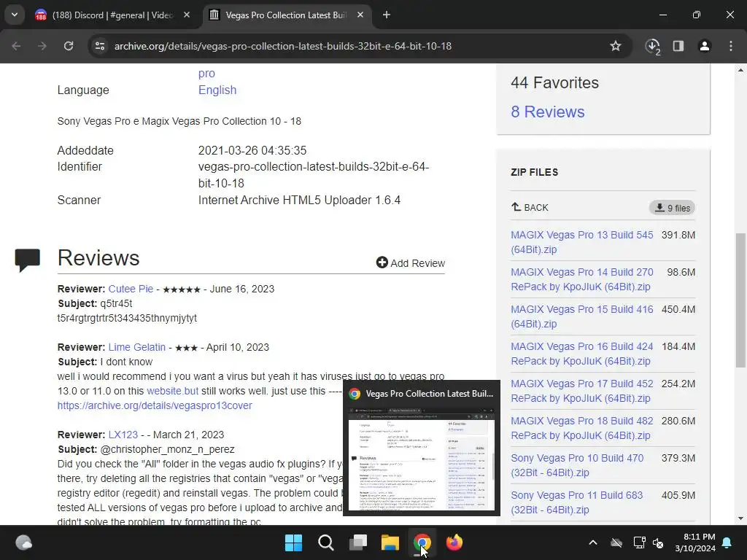Viewport: 747px width, 560px height.
Task: Go back to previous page
Action: pyautogui.click(x=16, y=46)
